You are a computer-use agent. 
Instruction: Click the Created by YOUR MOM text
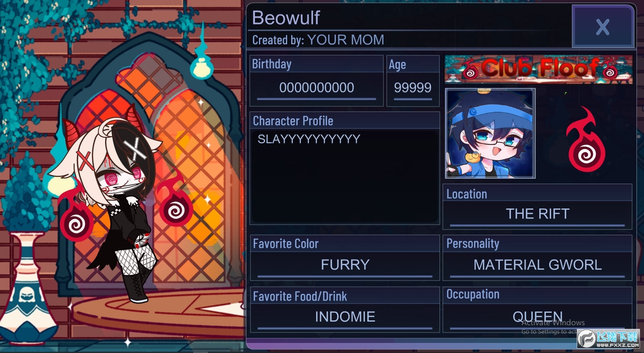(x=318, y=40)
